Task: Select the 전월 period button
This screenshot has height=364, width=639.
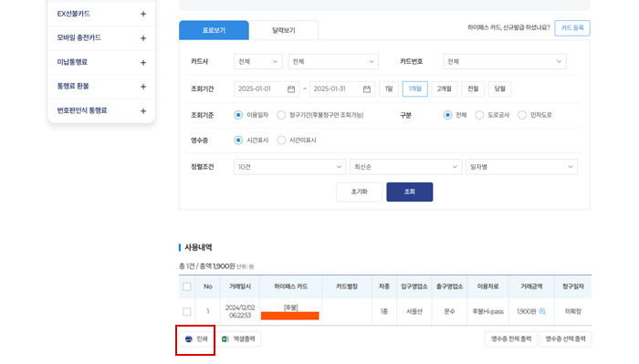Action: click(473, 88)
